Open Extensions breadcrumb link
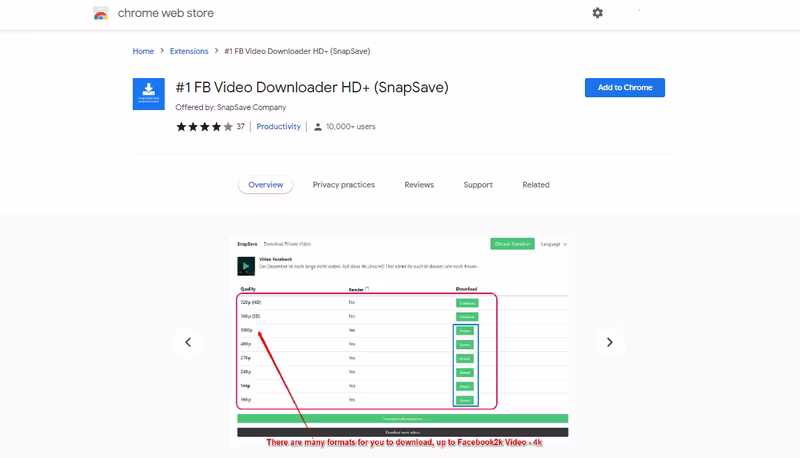 coord(189,51)
